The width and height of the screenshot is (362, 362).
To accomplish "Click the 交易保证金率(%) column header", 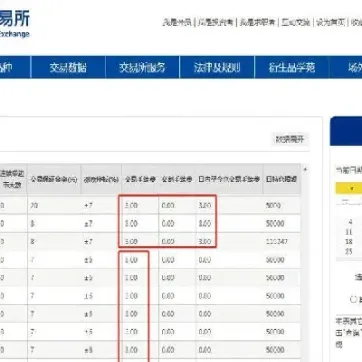I will [x=54, y=179].
